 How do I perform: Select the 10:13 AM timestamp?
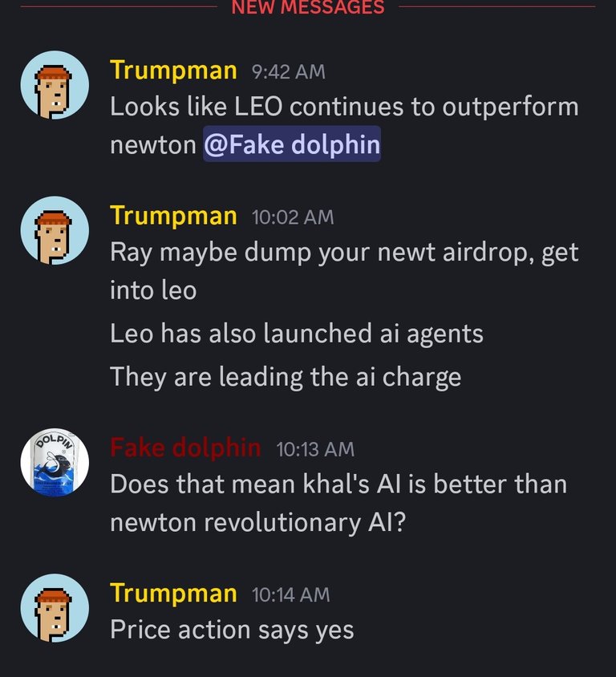(315, 449)
